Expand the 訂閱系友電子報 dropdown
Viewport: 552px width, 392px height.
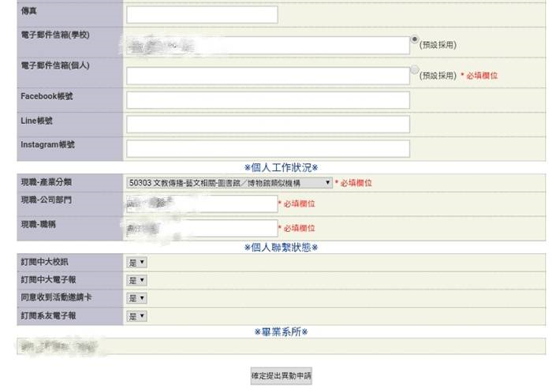pyautogui.click(x=136, y=316)
